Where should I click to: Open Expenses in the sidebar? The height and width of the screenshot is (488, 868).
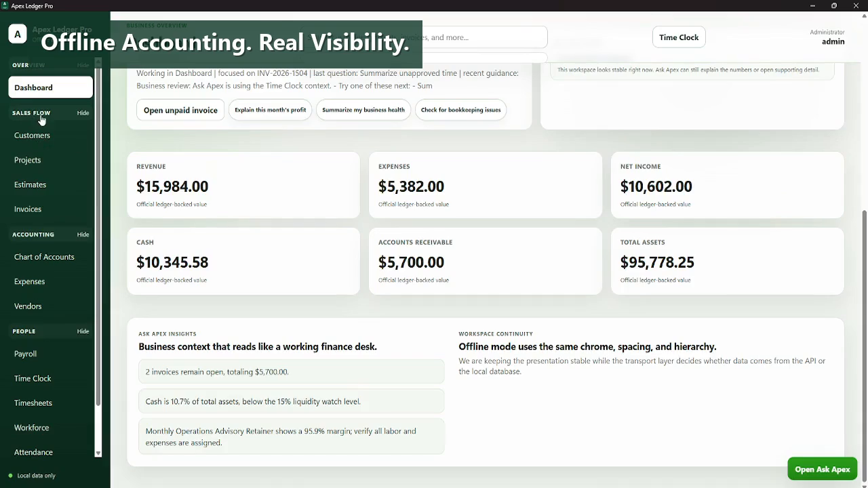pyautogui.click(x=51, y=281)
